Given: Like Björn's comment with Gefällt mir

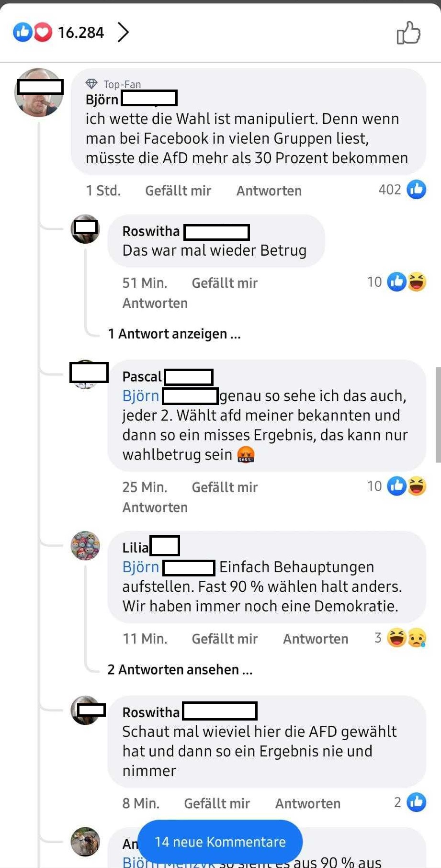Looking at the screenshot, I should point(178,191).
